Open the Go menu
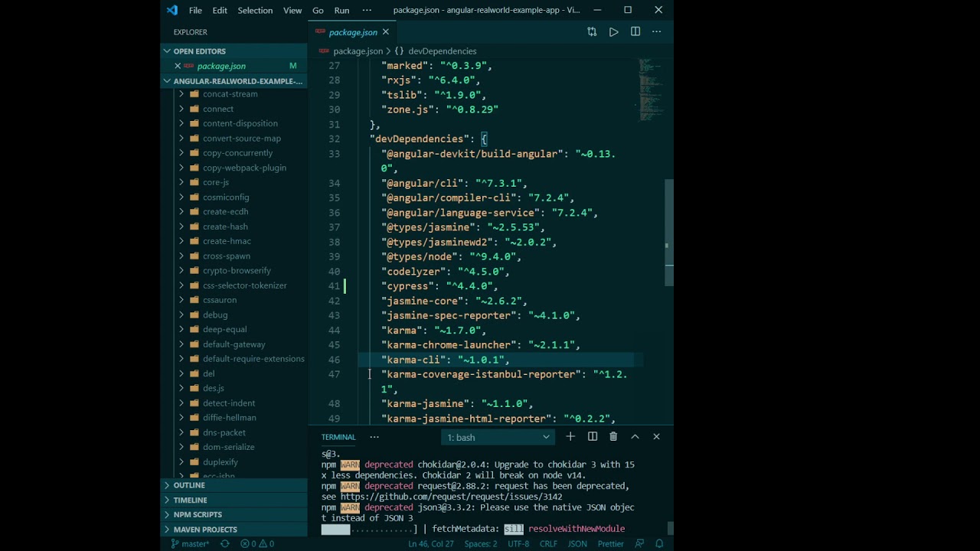The height and width of the screenshot is (551, 980). pyautogui.click(x=318, y=10)
